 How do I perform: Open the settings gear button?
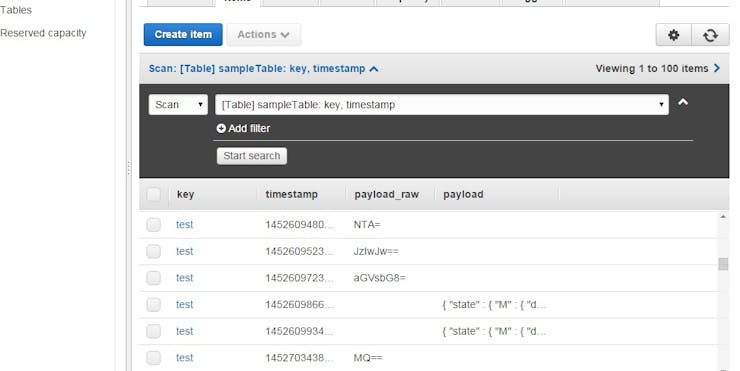point(673,35)
